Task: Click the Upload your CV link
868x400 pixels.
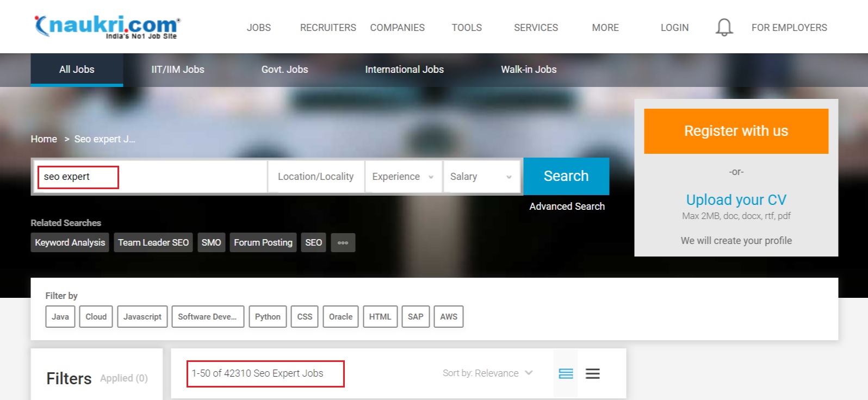Action: (x=736, y=200)
